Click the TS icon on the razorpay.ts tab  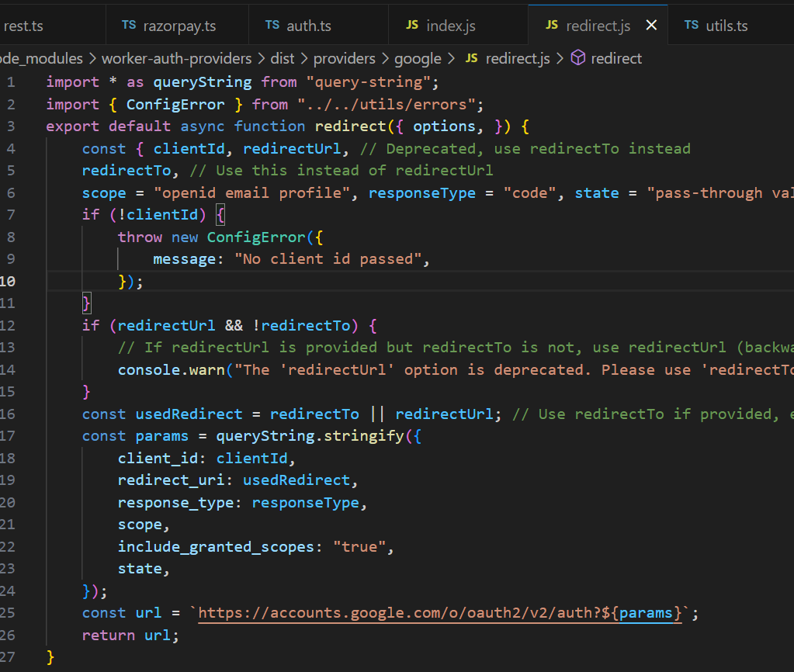(130, 24)
